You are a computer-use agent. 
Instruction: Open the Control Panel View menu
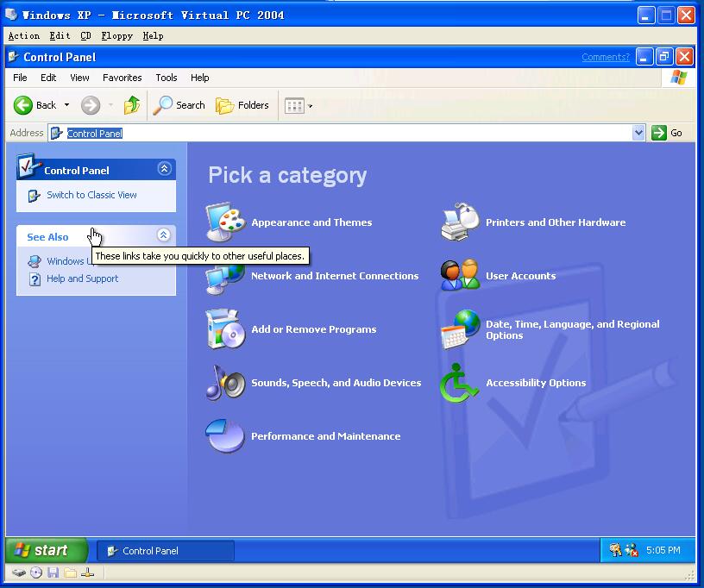pos(79,78)
